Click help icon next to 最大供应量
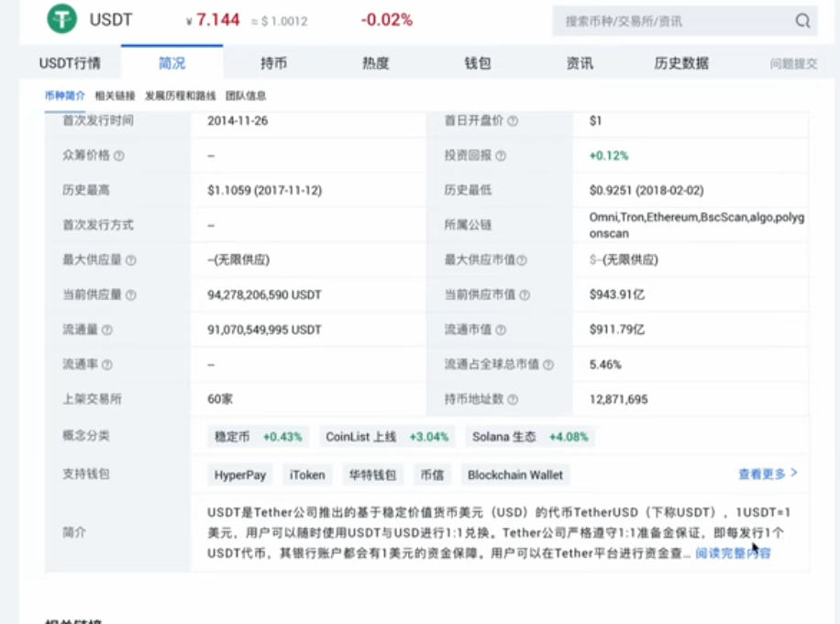 (x=131, y=261)
